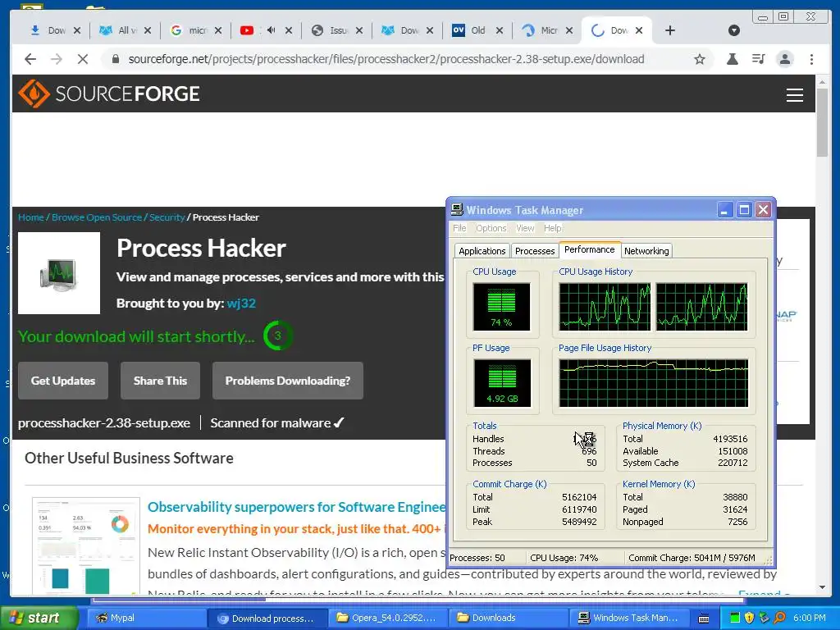840x630 pixels.
Task: Open Task Manager File menu
Action: point(459,228)
